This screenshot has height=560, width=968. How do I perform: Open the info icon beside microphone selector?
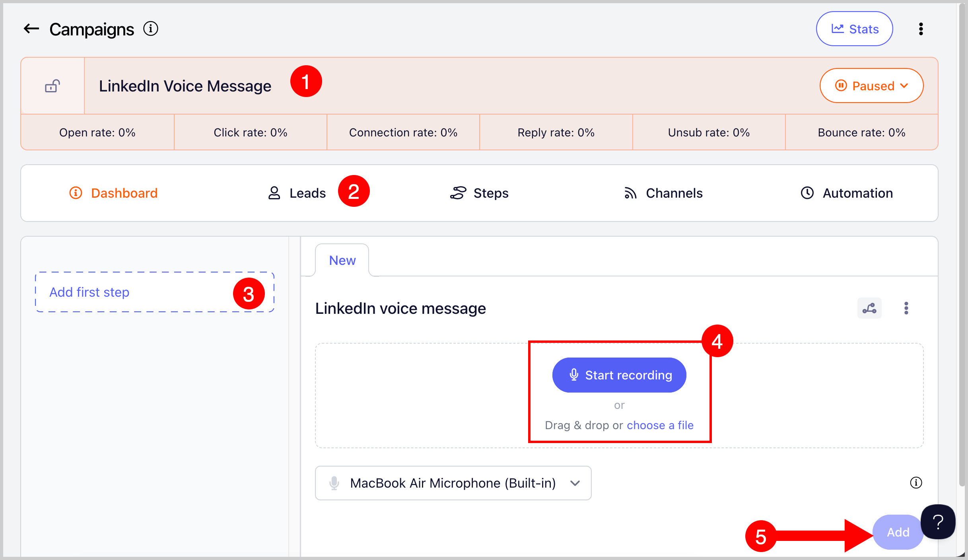point(916,483)
